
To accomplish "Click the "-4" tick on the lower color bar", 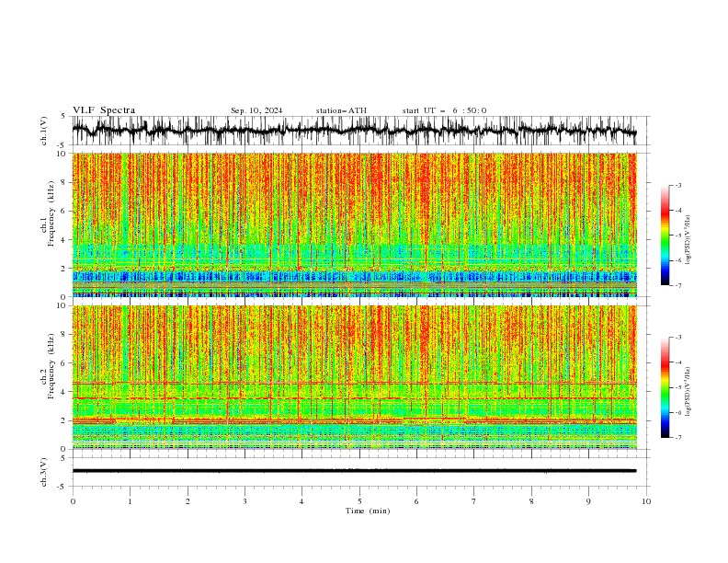I will [x=678, y=362].
